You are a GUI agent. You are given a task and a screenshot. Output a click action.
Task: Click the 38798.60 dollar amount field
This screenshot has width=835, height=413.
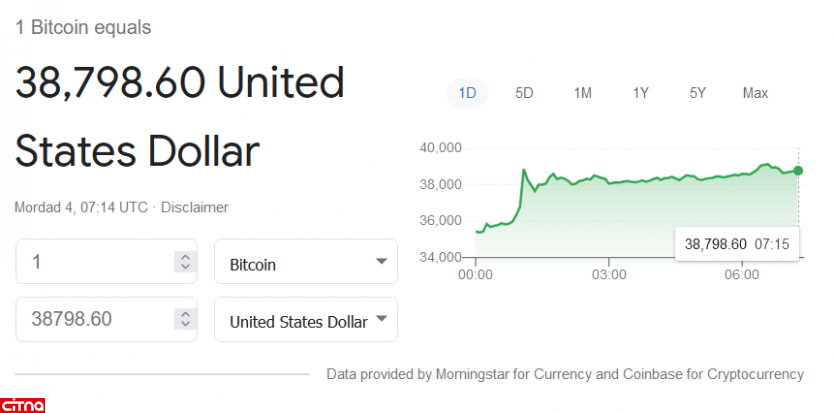pyautogui.click(x=95, y=320)
